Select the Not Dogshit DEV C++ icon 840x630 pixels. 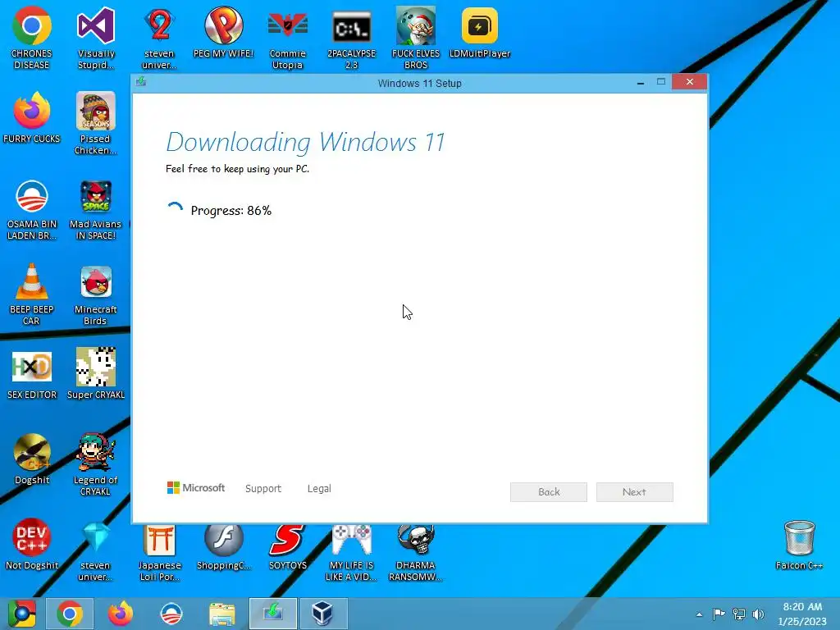[x=32, y=543]
